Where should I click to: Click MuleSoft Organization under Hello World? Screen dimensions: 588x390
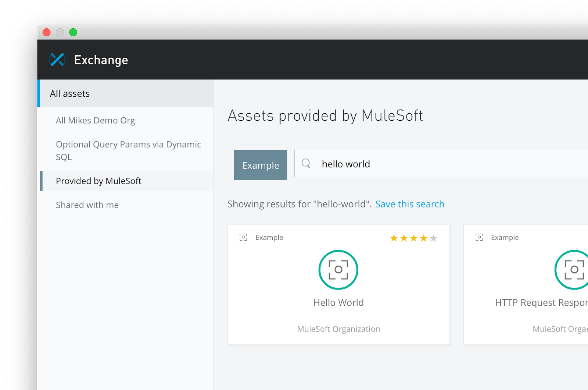(338, 329)
